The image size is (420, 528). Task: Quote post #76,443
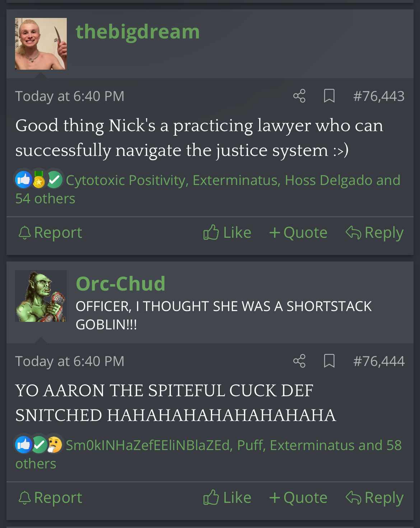click(x=298, y=233)
